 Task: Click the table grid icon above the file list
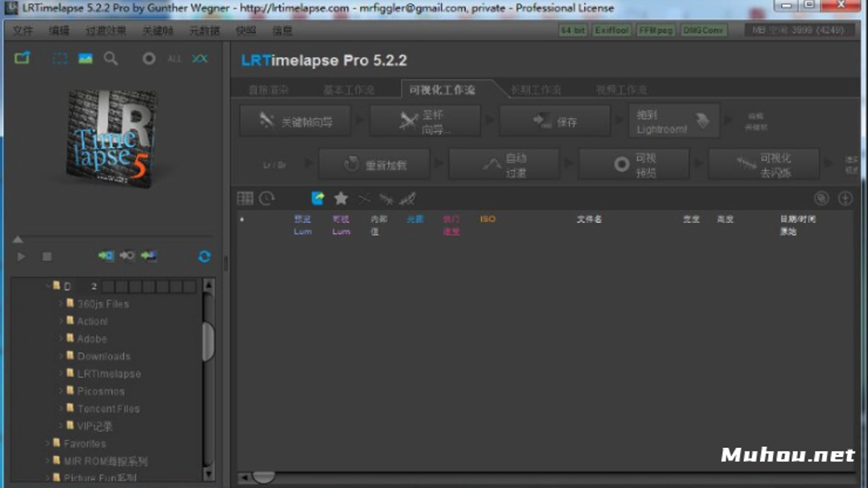tap(245, 198)
